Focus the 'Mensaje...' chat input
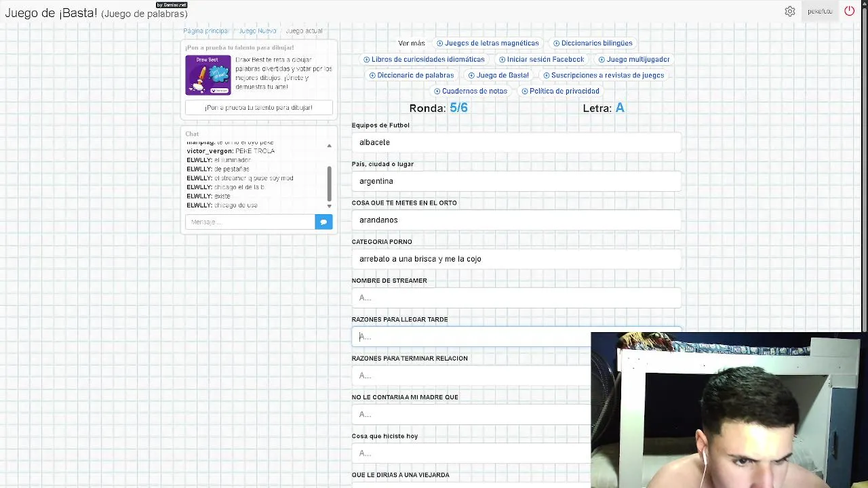This screenshot has width=868, height=488. [x=250, y=222]
